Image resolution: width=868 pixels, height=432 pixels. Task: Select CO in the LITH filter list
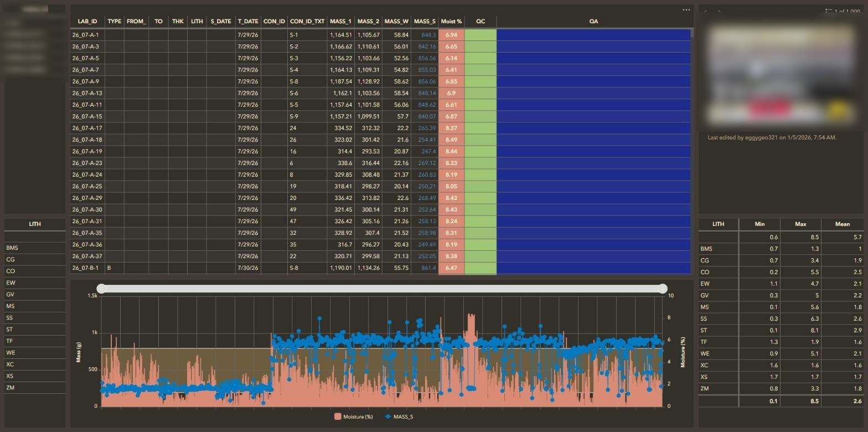[35, 271]
